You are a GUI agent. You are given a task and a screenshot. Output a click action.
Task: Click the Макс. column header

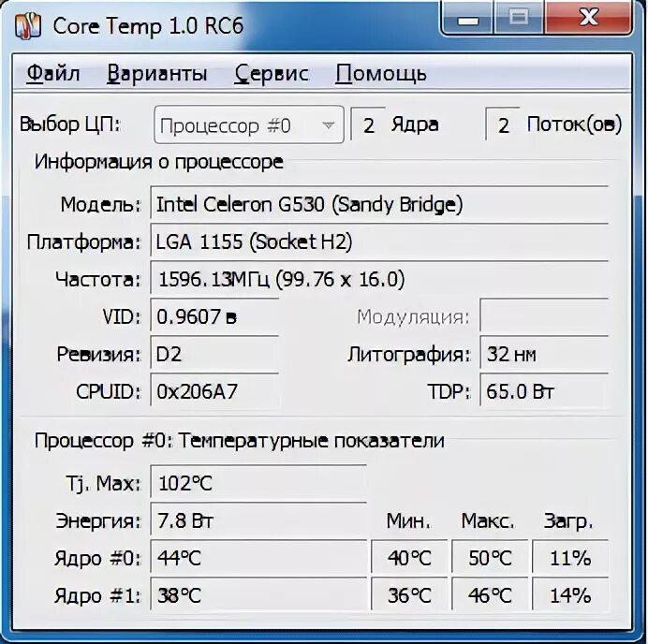tap(488, 521)
